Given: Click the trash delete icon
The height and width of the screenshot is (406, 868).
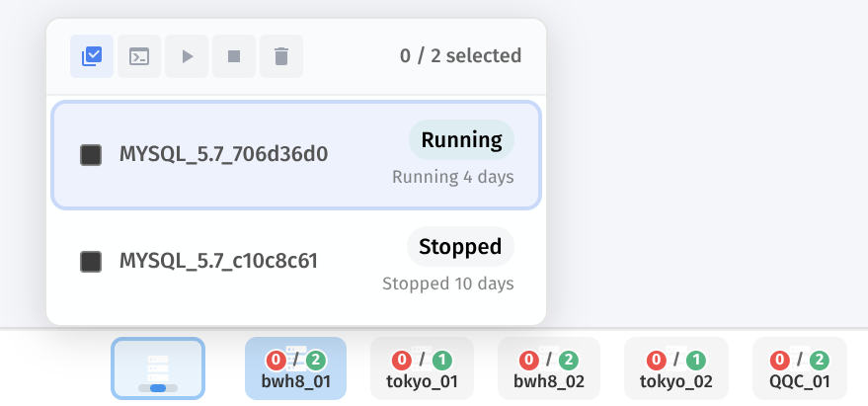Looking at the screenshot, I should tap(281, 56).
